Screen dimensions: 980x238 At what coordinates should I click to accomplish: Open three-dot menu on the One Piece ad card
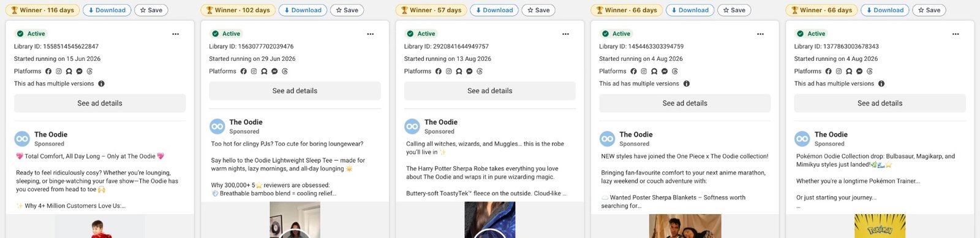[760, 34]
